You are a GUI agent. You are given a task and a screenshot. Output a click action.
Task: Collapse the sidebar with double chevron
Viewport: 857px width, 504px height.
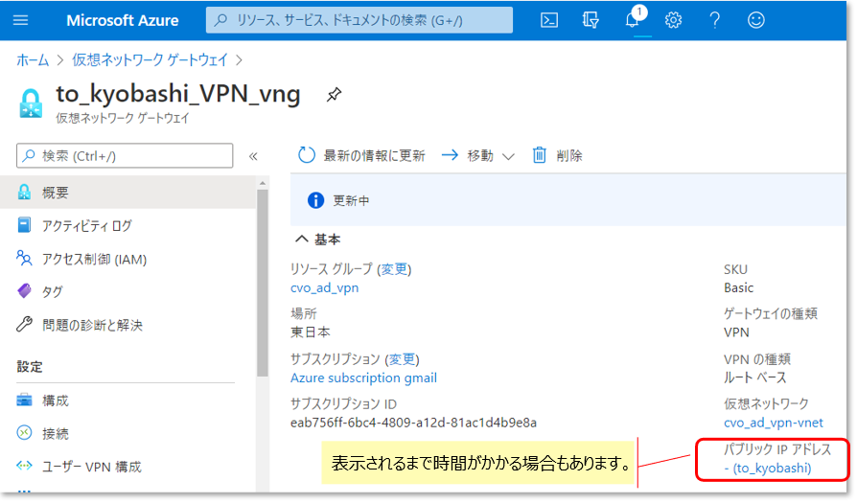point(253,156)
